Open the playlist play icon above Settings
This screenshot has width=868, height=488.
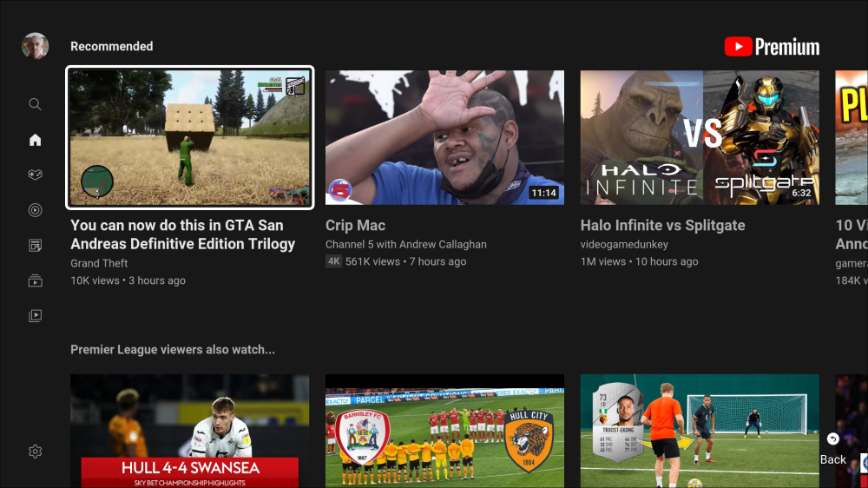(35, 316)
